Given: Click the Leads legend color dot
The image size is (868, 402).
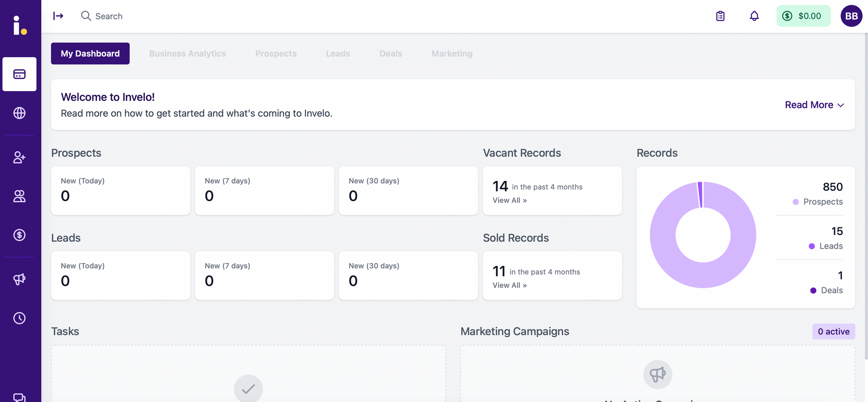Looking at the screenshot, I should [x=812, y=246].
